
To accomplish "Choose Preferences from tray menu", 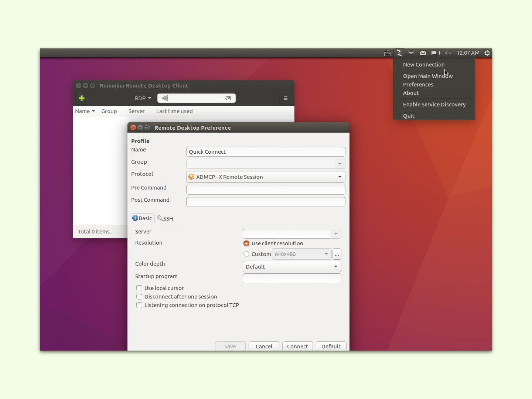I will pyautogui.click(x=418, y=85).
